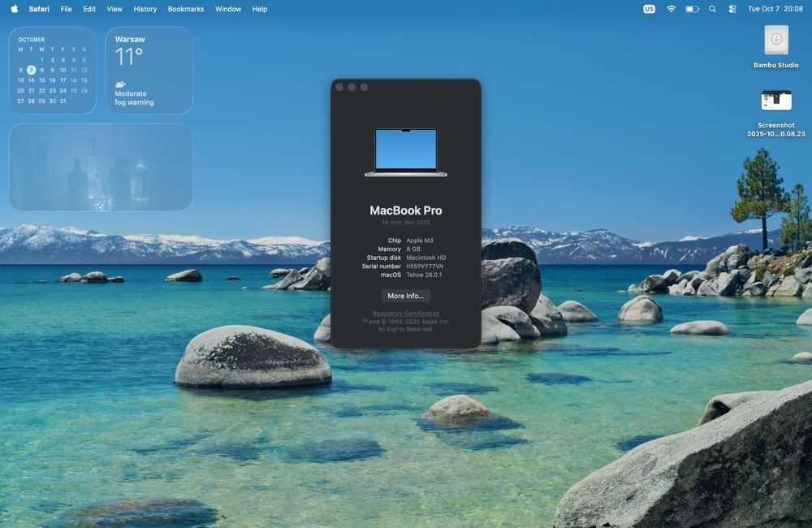812x528 pixels.
Task: Select day 31 in the calendar widget
Action: click(63, 101)
